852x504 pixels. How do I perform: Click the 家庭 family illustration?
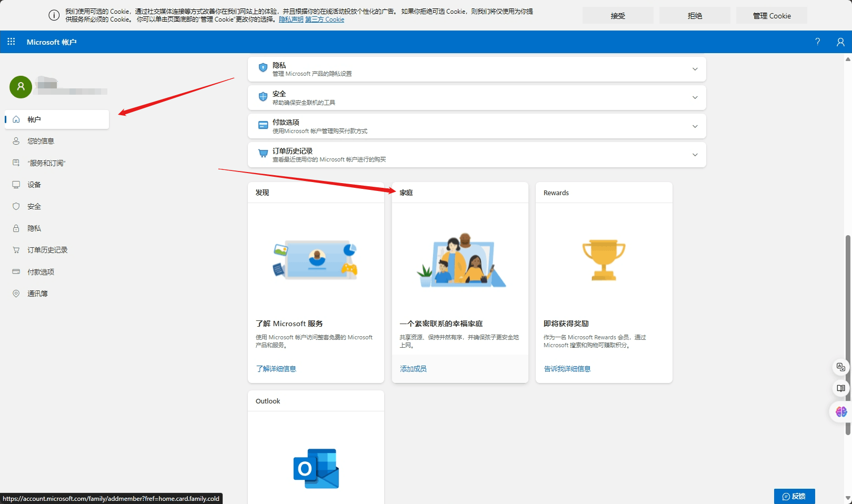(461, 260)
